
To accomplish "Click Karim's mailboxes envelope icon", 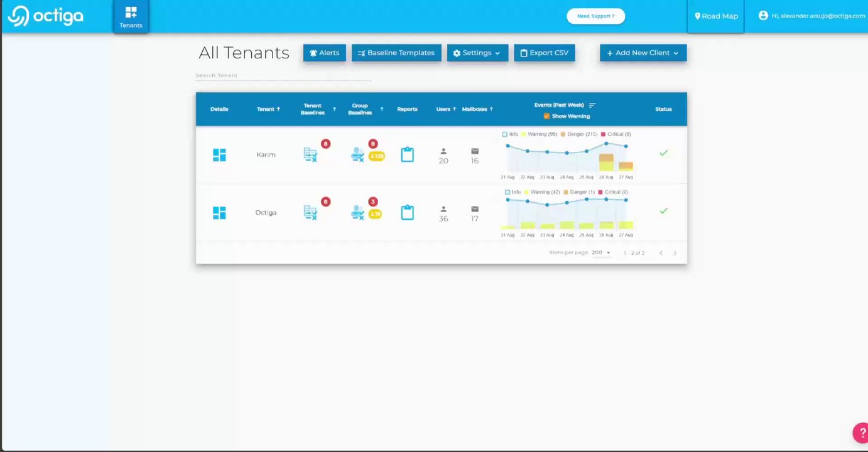I will pos(475,151).
